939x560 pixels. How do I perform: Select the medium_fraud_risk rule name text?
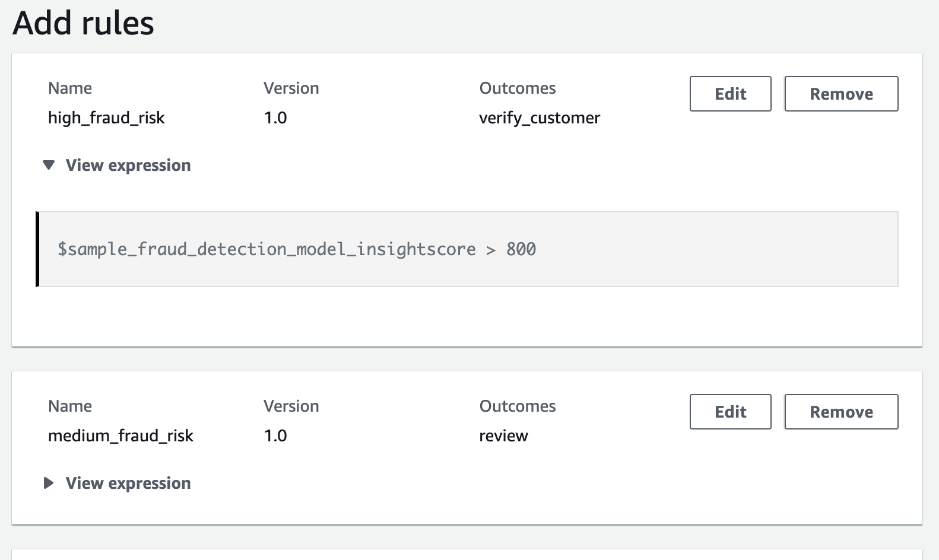pyautogui.click(x=120, y=435)
